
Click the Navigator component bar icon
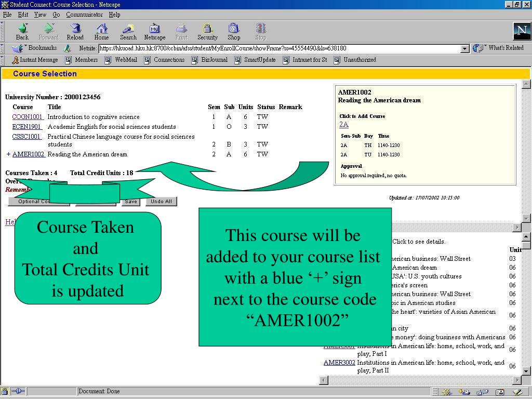pyautogui.click(x=447, y=392)
